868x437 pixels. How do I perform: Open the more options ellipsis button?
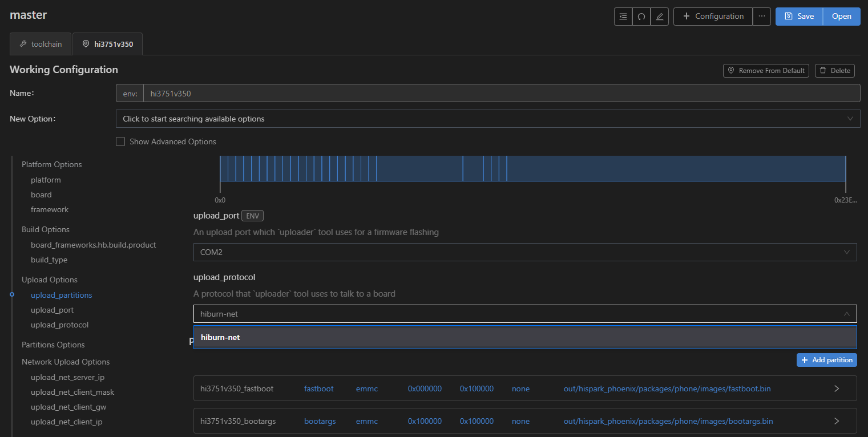click(762, 17)
